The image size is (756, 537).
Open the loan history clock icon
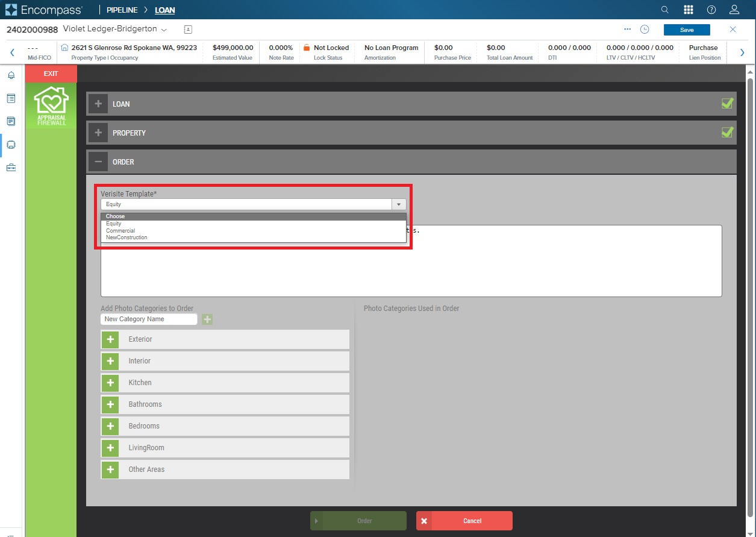(x=645, y=29)
